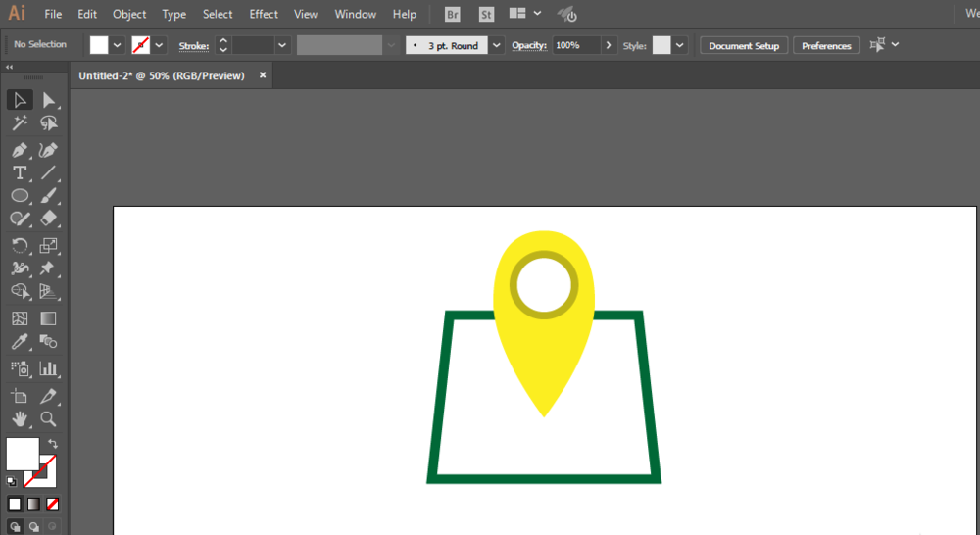Click the Document Setup button
980x535 pixels.
tap(744, 46)
